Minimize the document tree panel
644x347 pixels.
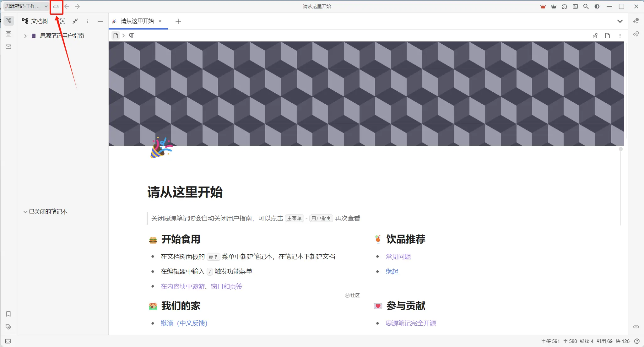pos(100,21)
